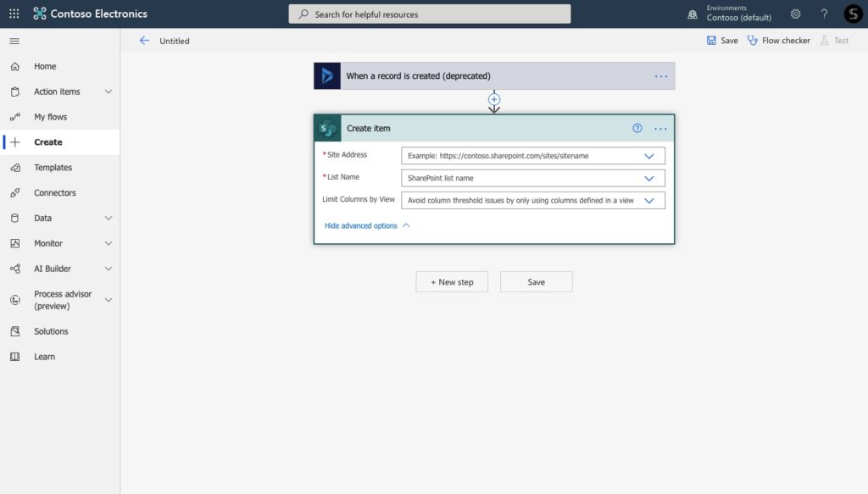Go back using the left arrow icon

(x=144, y=41)
